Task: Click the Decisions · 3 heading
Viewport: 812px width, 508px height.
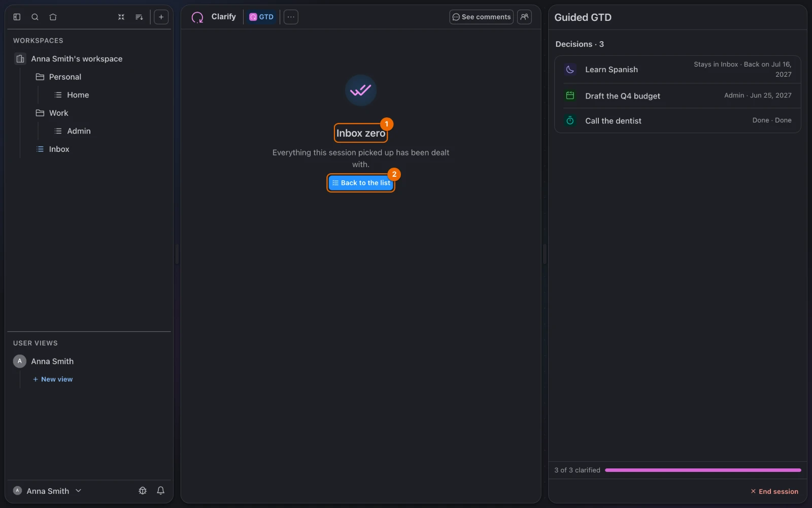Action: click(580, 44)
